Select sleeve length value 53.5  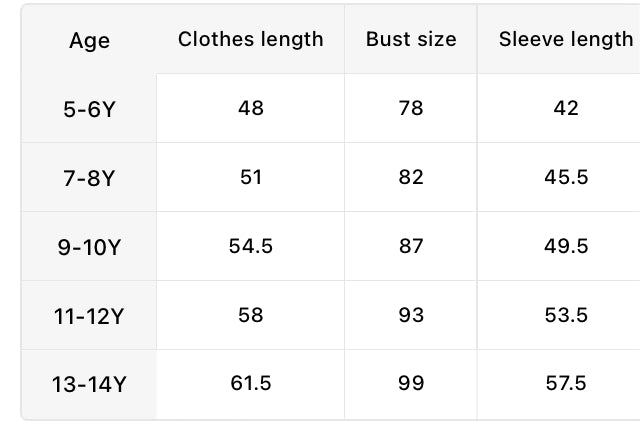click(x=565, y=315)
